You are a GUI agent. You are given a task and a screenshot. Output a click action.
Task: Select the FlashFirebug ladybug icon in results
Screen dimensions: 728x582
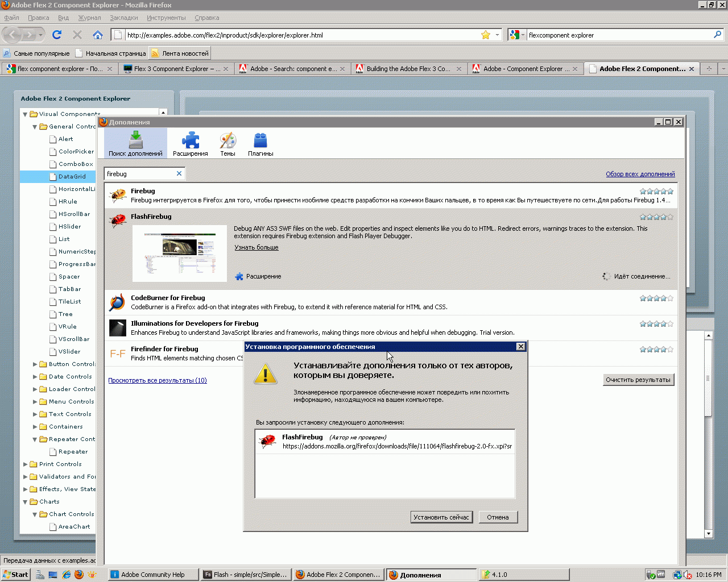point(118,221)
